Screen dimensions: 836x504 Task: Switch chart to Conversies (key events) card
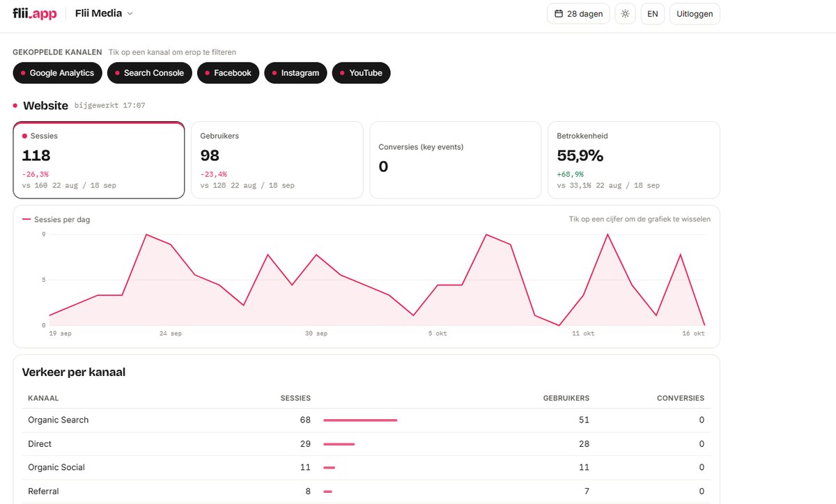[x=456, y=160]
